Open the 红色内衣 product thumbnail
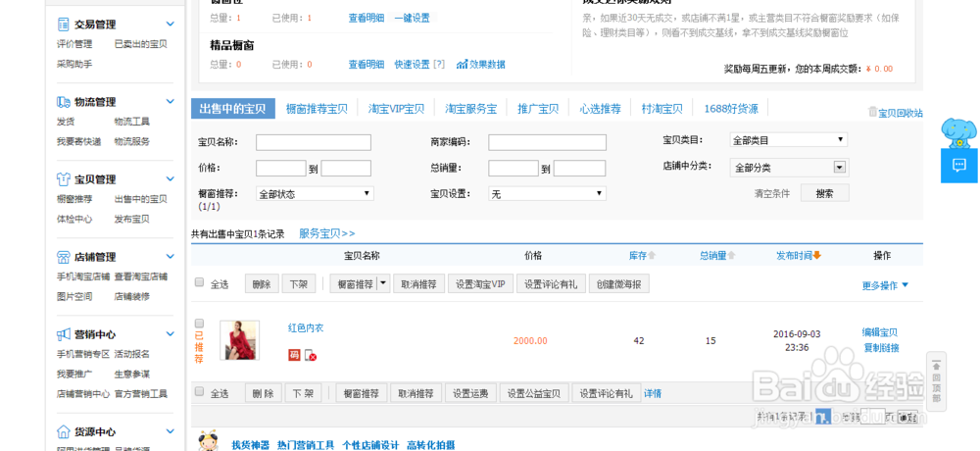 239,340
